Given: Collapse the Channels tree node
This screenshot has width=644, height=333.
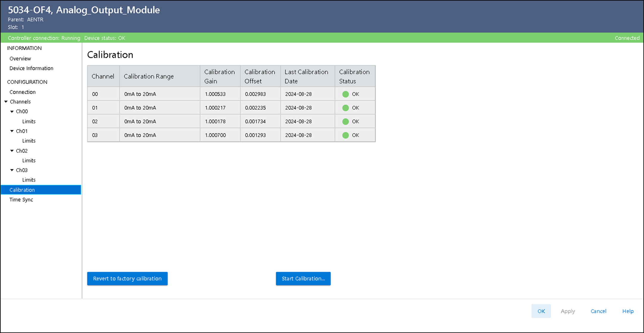Looking at the screenshot, I should [x=6, y=102].
